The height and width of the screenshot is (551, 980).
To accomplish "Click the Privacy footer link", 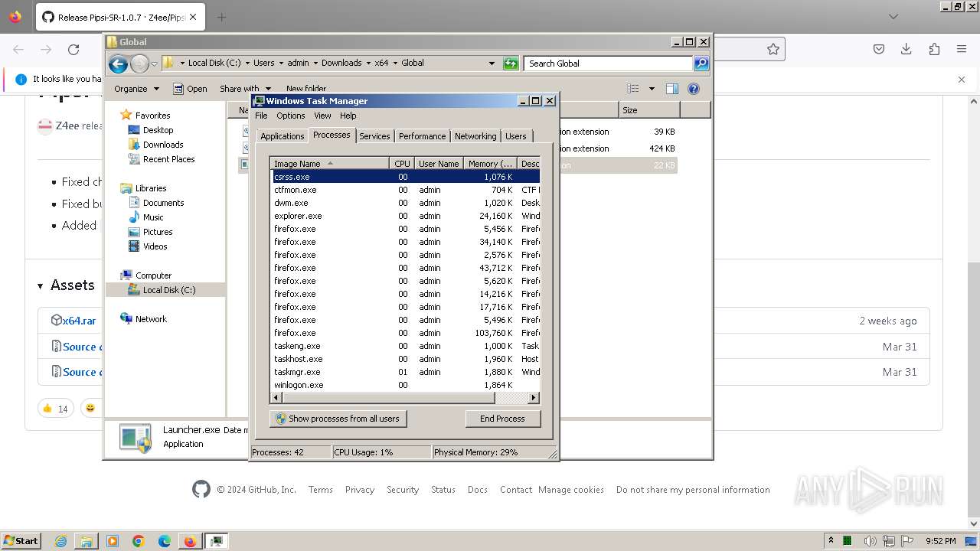I will [360, 490].
